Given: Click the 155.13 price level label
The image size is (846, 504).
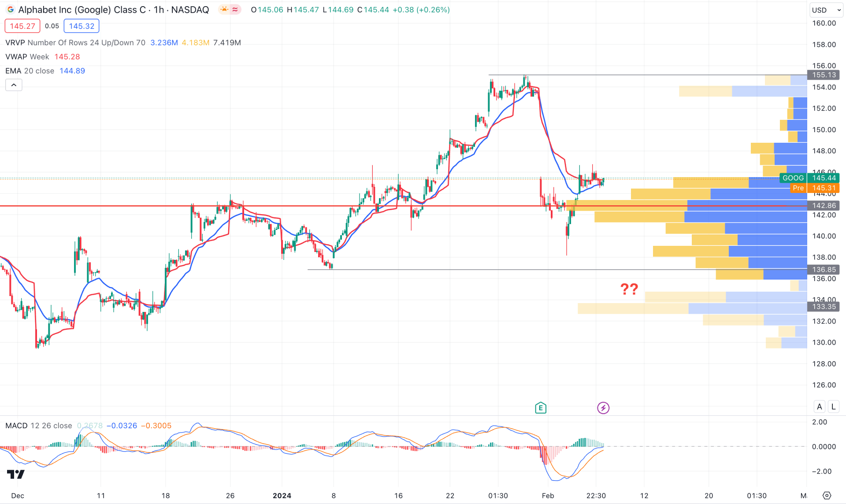Looking at the screenshot, I should pos(824,75).
